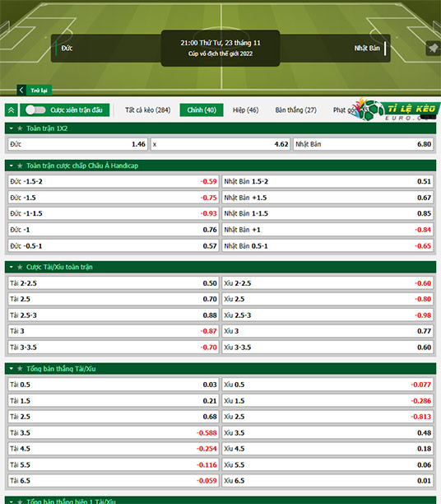Screen dimensions: 441x504
Task: Click the back arrow next to Trở lại
Action: click(21, 91)
